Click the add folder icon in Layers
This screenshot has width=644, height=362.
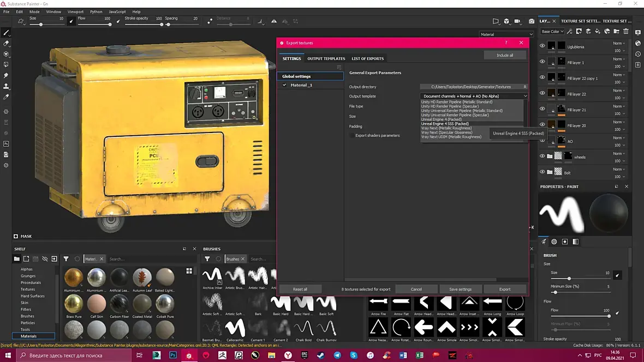(617, 32)
